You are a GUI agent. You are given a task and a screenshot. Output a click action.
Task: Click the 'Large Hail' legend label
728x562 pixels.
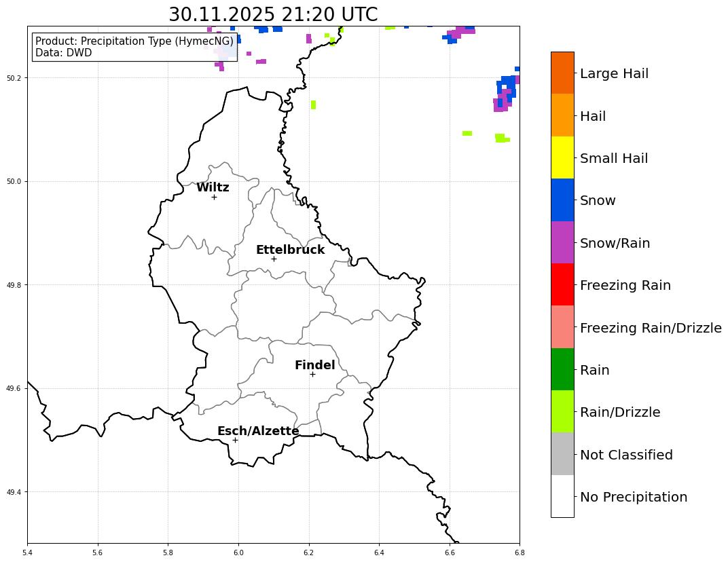(x=614, y=73)
